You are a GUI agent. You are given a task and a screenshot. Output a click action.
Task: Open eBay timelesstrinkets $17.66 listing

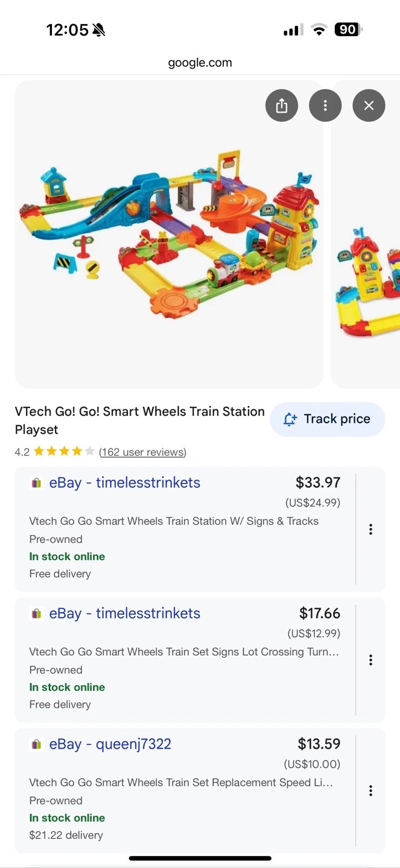point(124,614)
